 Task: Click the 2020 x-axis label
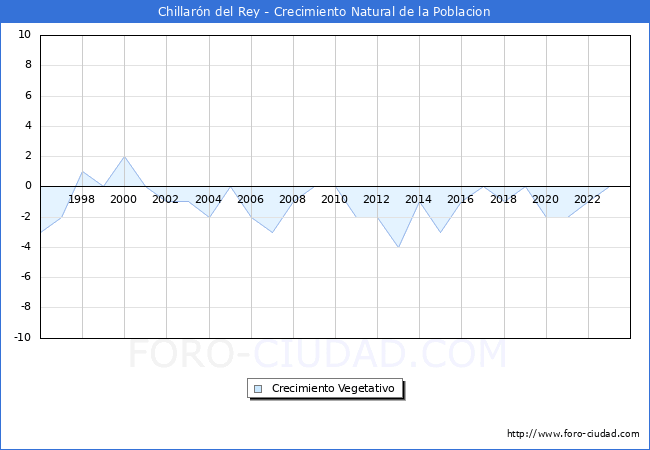[x=545, y=200]
